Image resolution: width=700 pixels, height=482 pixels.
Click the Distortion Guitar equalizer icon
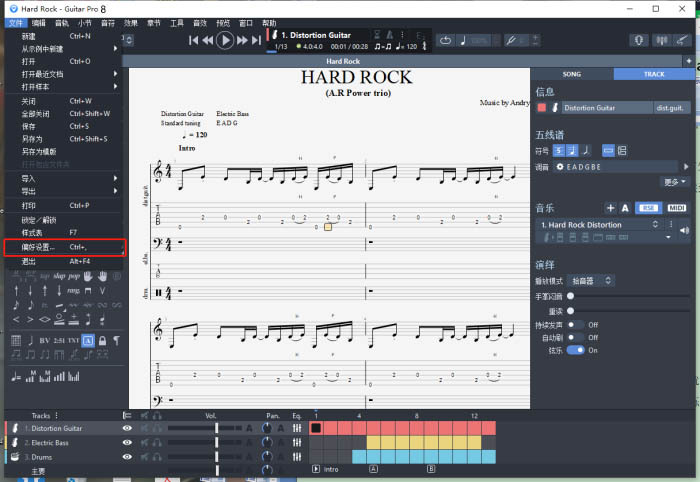pos(297,428)
